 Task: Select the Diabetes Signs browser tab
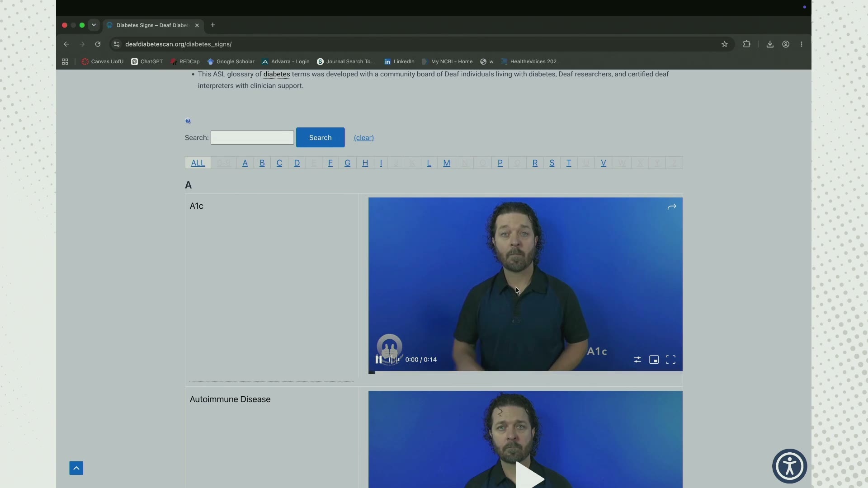tap(153, 25)
